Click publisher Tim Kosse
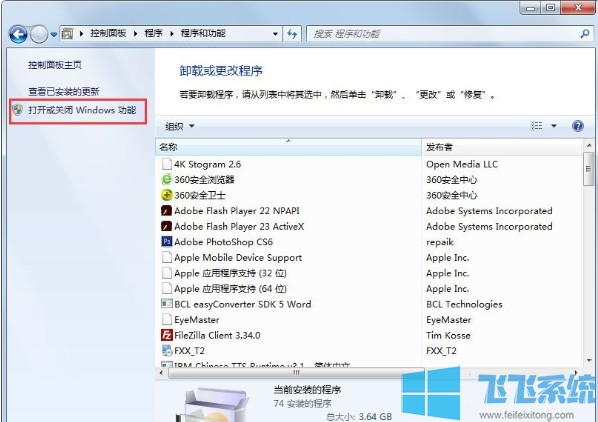The width and height of the screenshot is (598, 422). [448, 335]
